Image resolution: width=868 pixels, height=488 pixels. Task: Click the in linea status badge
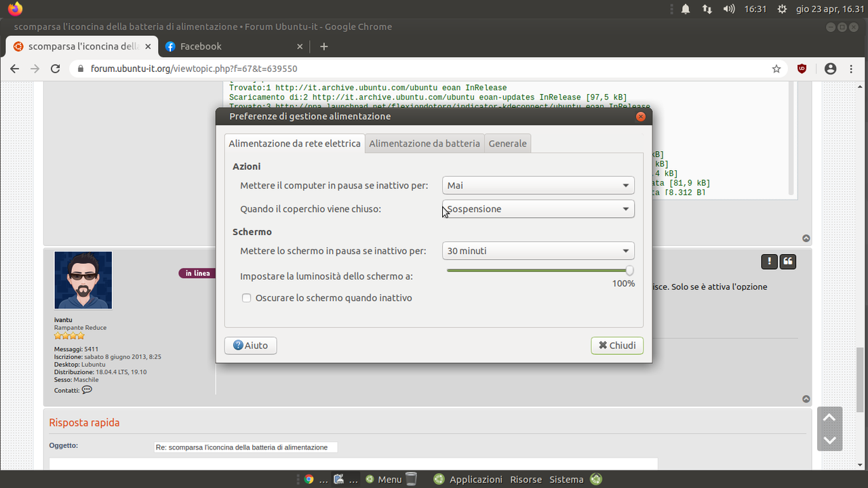click(197, 273)
